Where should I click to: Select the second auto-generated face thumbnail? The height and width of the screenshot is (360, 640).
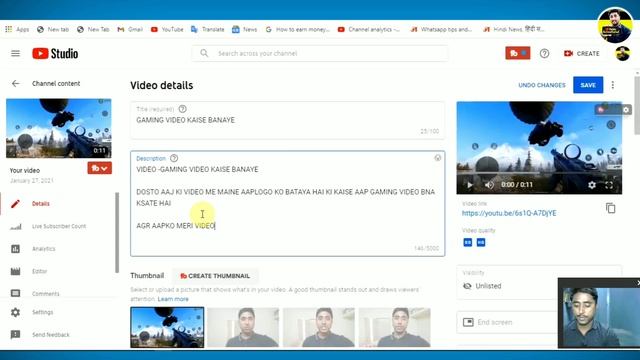243,327
